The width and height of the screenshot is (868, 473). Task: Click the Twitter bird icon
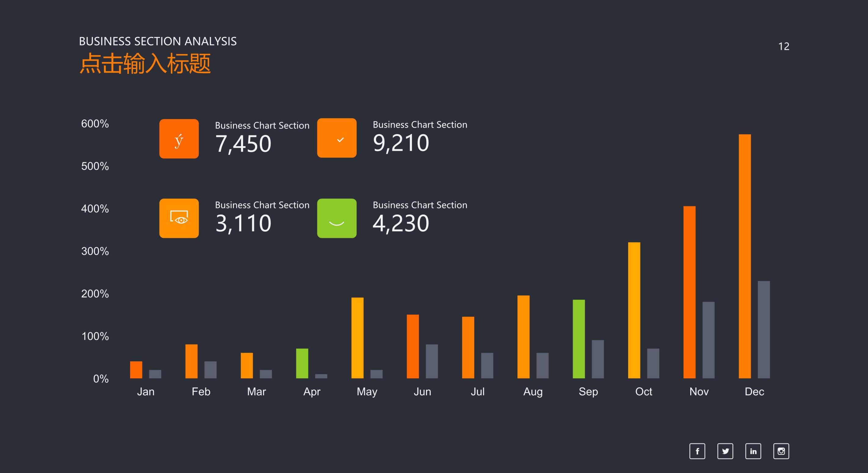[x=725, y=451]
